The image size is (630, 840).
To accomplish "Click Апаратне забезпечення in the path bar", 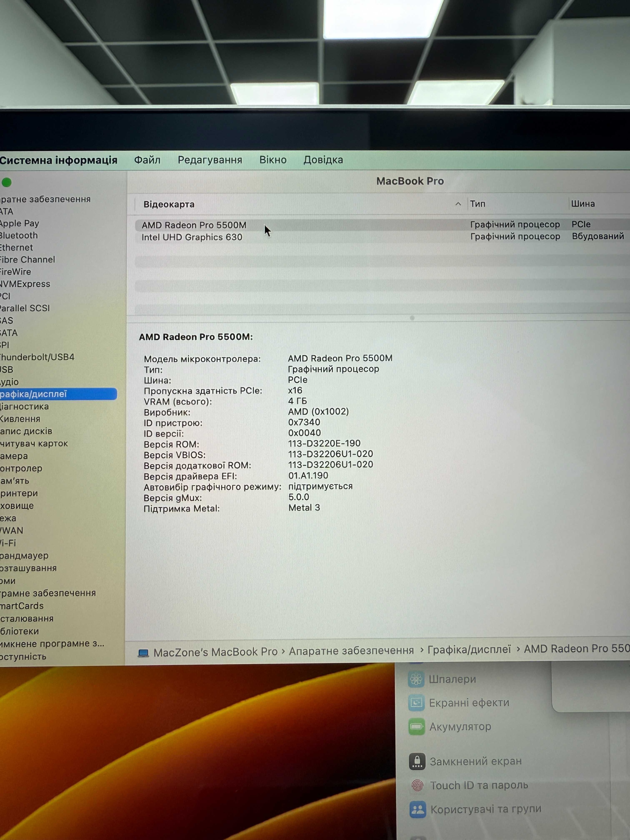I will (351, 651).
